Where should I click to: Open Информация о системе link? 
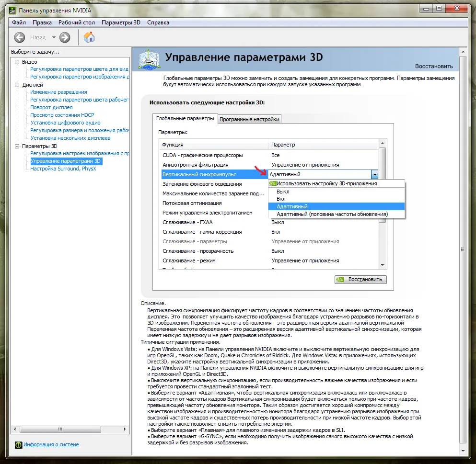[x=51, y=444]
